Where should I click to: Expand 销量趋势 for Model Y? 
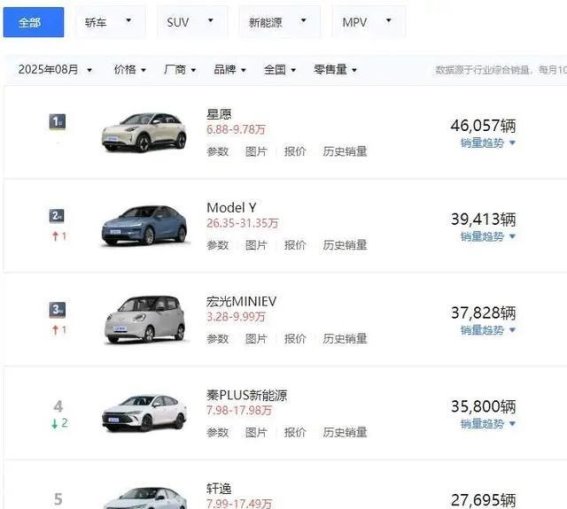[x=487, y=236]
